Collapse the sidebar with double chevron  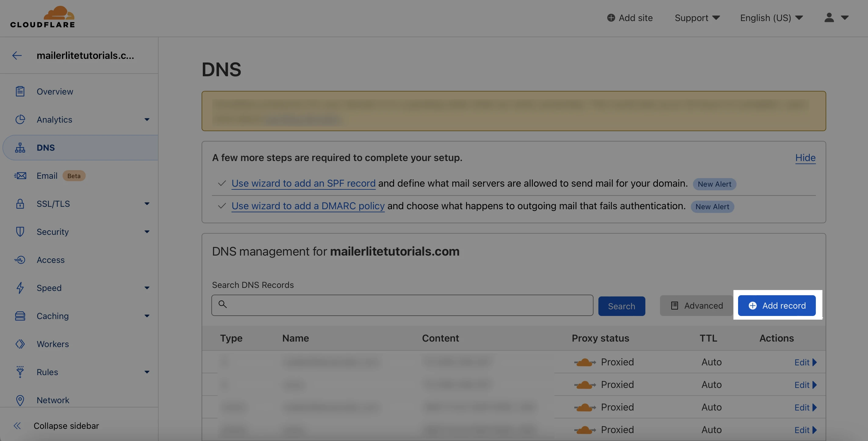[x=17, y=426]
